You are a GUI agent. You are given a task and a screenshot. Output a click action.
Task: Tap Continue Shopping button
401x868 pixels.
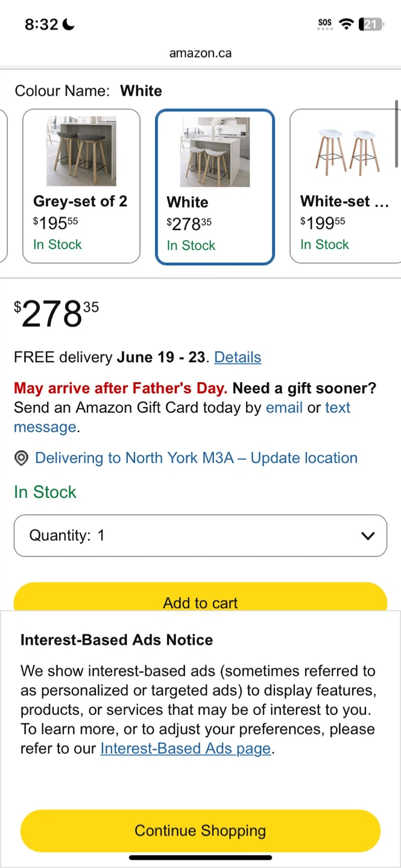[200, 831]
